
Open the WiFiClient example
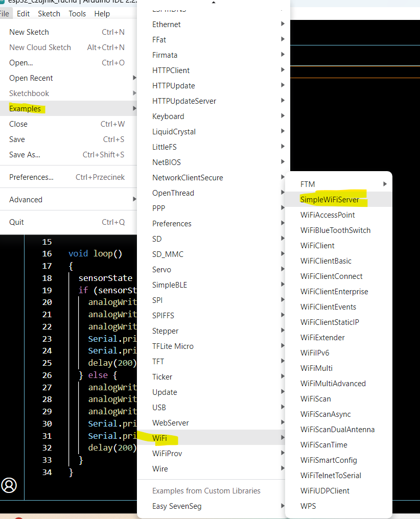339,246
